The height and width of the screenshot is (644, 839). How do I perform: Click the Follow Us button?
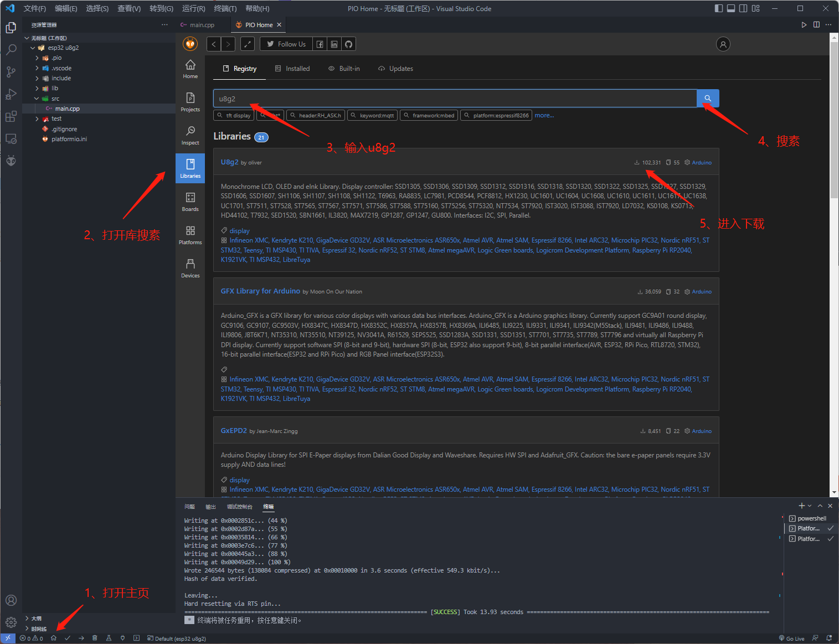286,44
